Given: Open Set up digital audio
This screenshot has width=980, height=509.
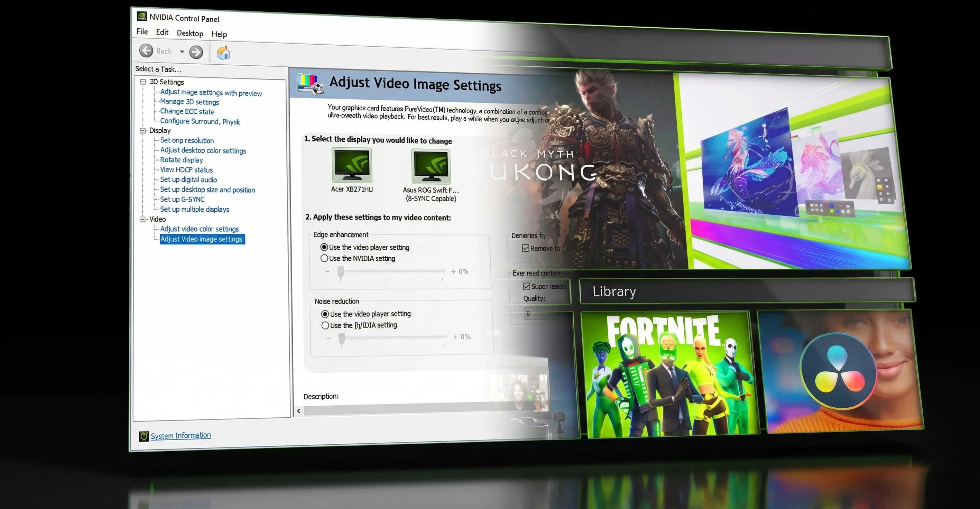Looking at the screenshot, I should coord(188,179).
